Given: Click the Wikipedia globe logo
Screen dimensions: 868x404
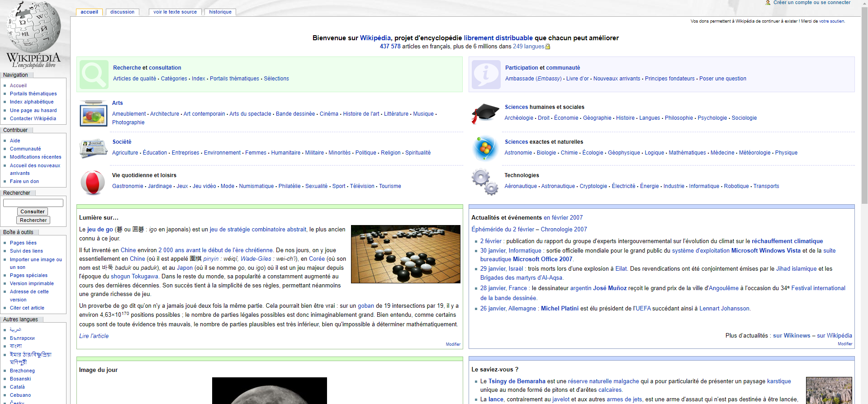Looking at the screenshot, I should (x=33, y=34).
